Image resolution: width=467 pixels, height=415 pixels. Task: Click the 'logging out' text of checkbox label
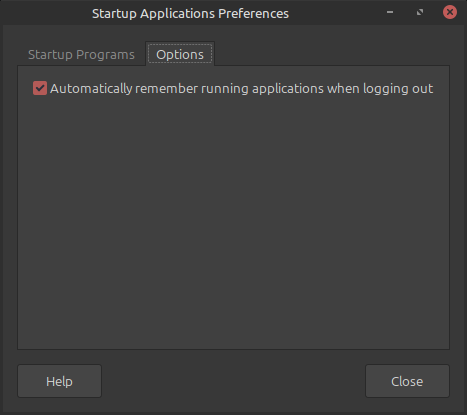398,89
